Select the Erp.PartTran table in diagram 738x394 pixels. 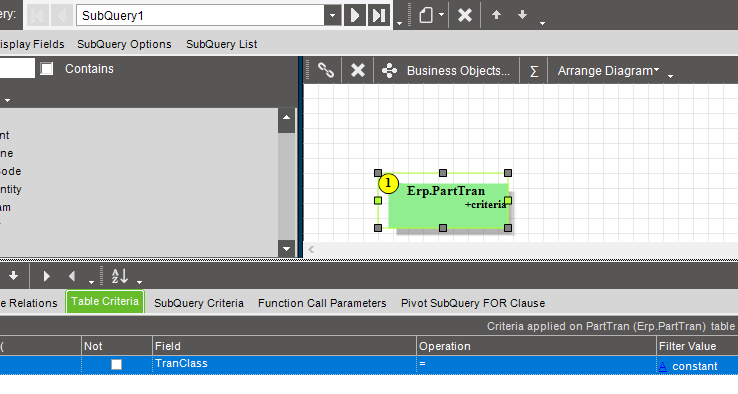coord(449,206)
